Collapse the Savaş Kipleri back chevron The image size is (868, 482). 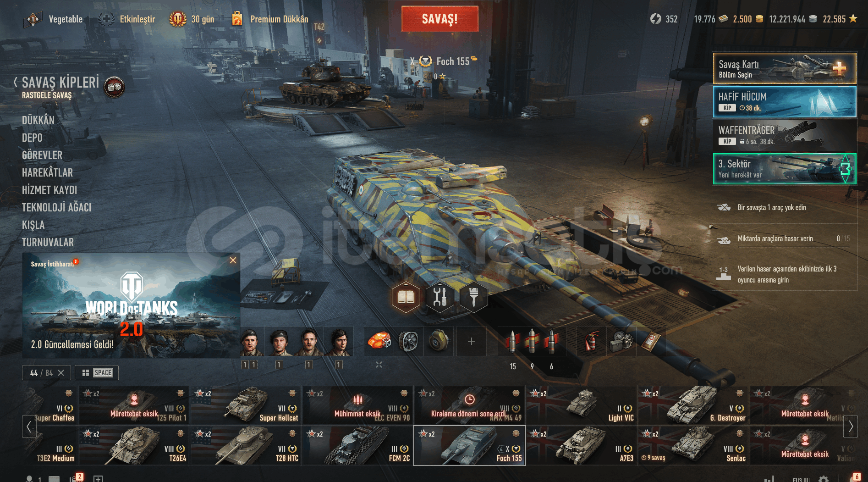pyautogui.click(x=16, y=83)
